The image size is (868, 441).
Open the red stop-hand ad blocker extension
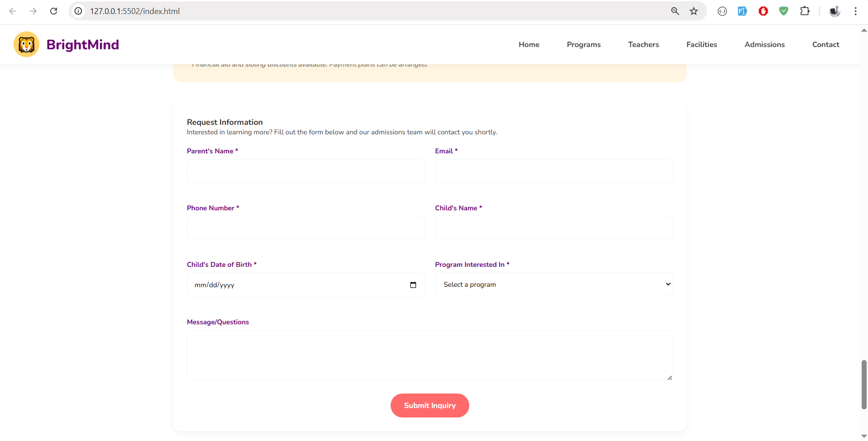point(763,11)
